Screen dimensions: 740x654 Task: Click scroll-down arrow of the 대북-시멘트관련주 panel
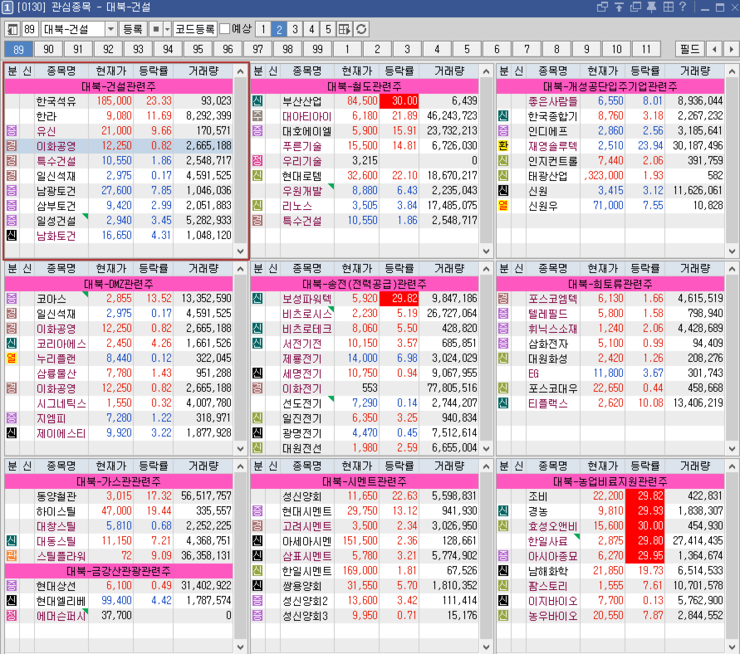pos(487,646)
